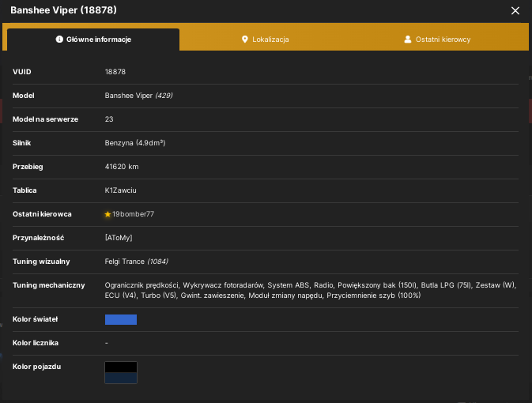Image resolution: width=532 pixels, height=403 pixels.
Task: Click the person icon beside Ostatni kierowcy
Action: coord(407,40)
